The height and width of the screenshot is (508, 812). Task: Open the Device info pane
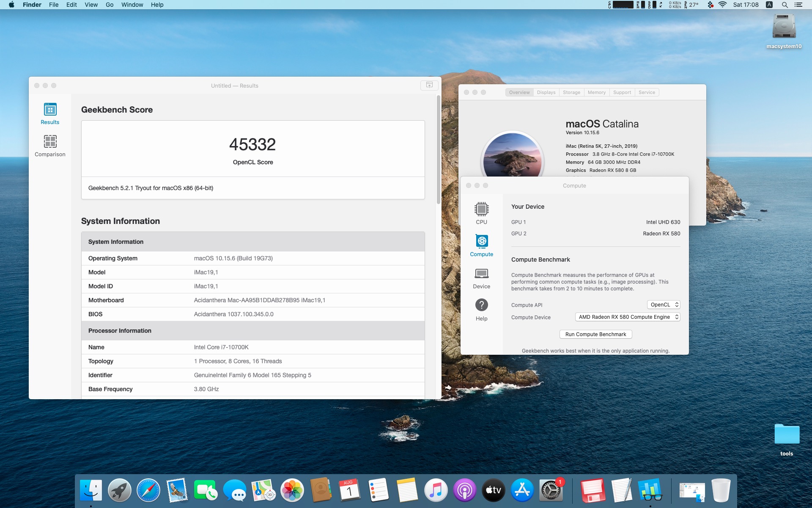tap(481, 278)
